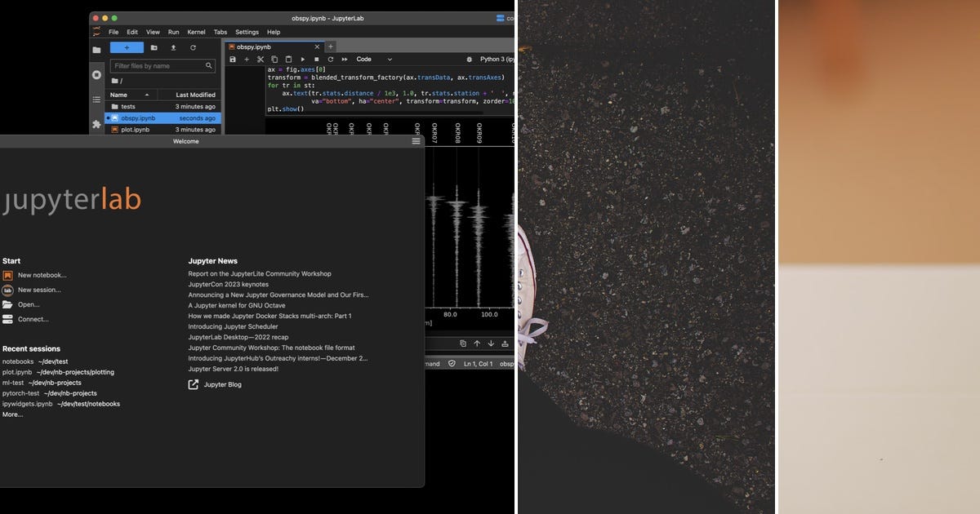Image resolution: width=980 pixels, height=514 pixels.
Task: Show the Running Terminals and Kernels panel
Action: pyautogui.click(x=96, y=75)
